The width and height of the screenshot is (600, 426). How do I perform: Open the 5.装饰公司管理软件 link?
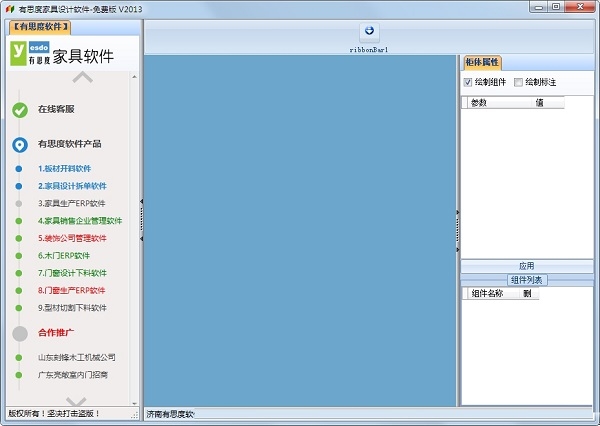pyautogui.click(x=72, y=238)
